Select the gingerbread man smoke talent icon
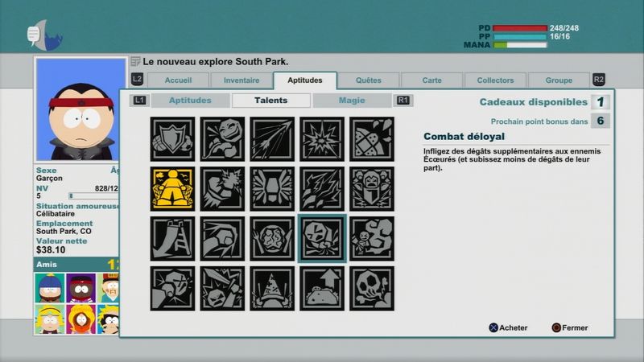 (x=372, y=238)
